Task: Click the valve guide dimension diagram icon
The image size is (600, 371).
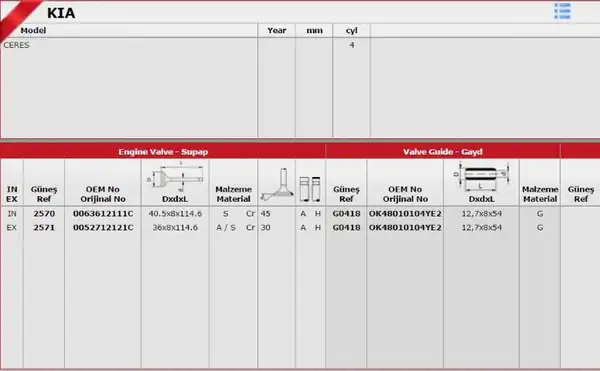Action: 481,177
